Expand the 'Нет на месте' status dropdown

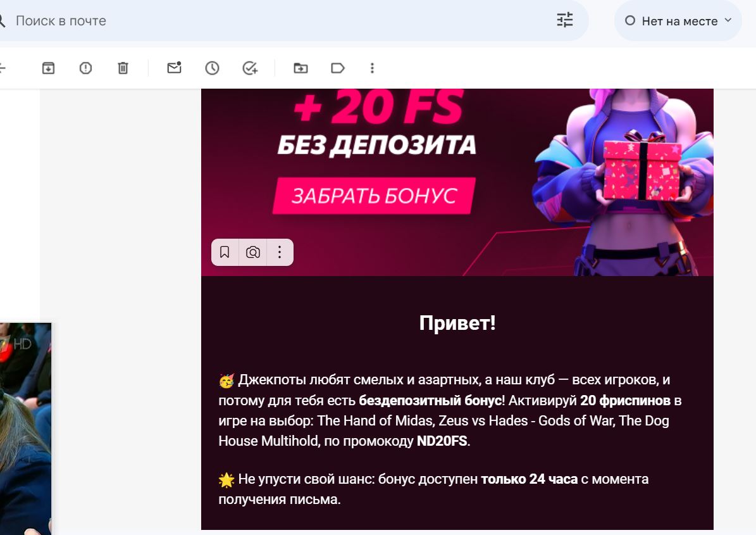678,21
